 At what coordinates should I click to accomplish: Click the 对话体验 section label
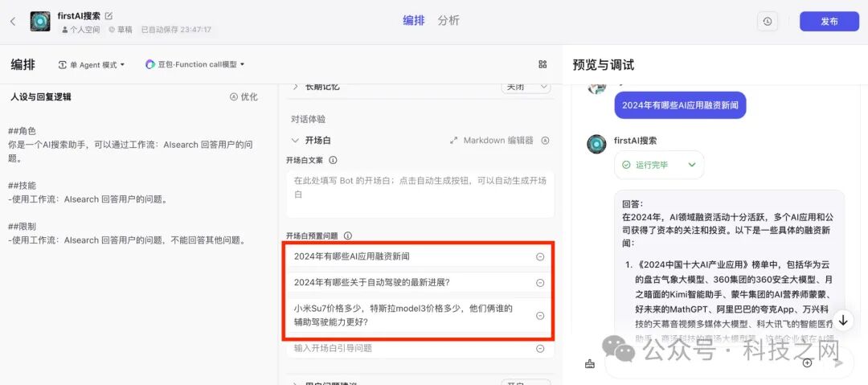pyautogui.click(x=309, y=119)
